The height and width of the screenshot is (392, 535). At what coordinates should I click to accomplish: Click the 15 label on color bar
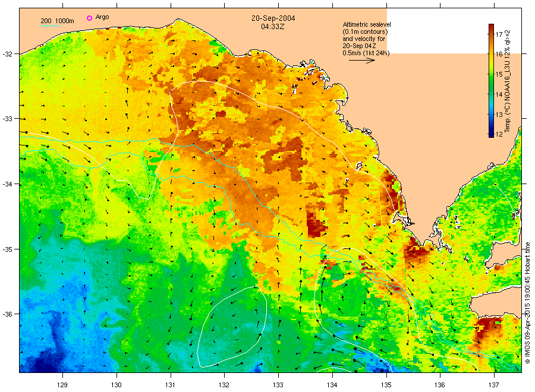(499, 74)
